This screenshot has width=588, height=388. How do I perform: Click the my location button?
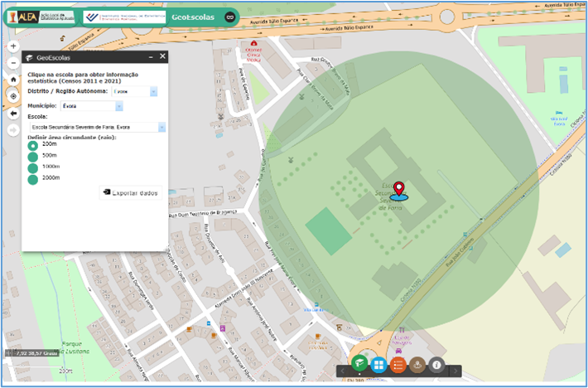pos(13,96)
